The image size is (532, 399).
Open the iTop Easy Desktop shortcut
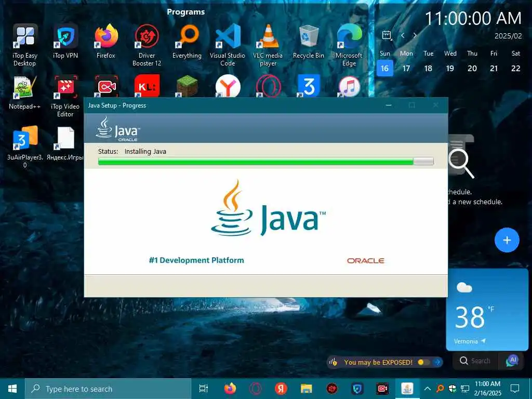coord(25,45)
